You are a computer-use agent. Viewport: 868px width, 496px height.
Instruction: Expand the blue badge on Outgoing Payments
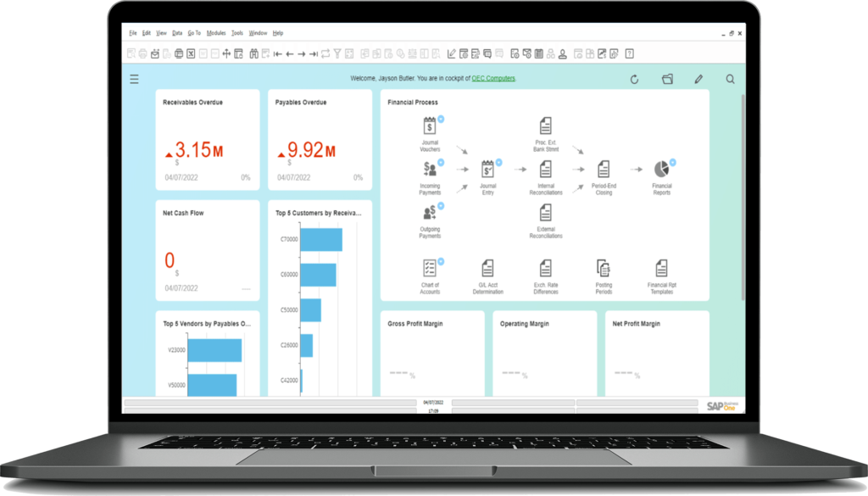[442, 204]
